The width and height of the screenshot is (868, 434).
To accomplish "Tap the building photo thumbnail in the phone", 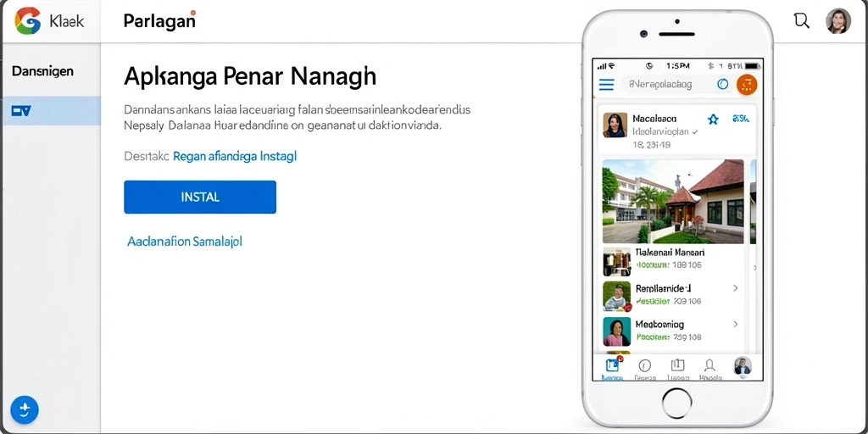I will point(672,202).
